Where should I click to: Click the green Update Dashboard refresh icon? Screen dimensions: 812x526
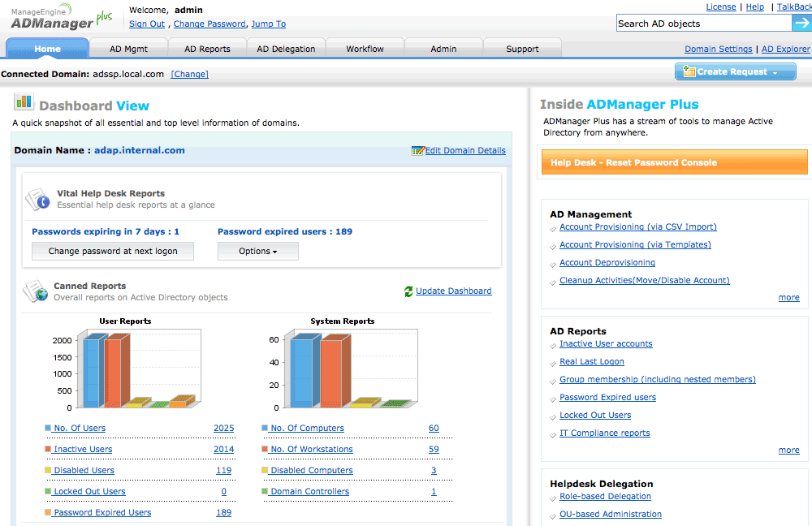(408, 291)
